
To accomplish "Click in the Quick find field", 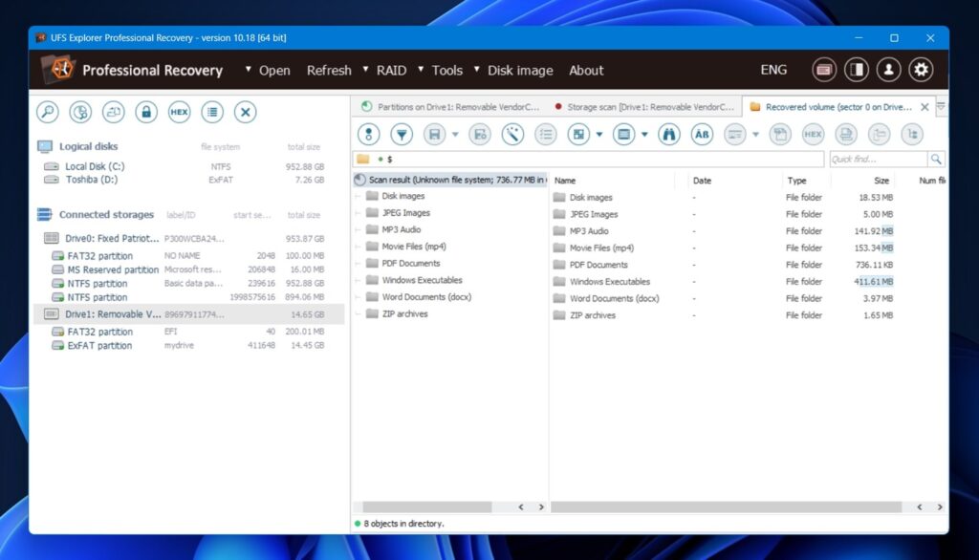I will [878, 160].
